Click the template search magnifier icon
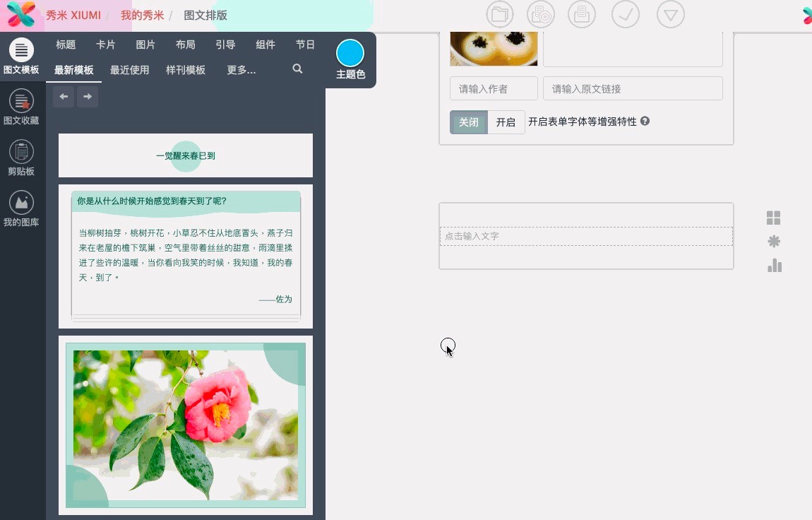The width and height of the screenshot is (812, 520). click(x=297, y=69)
